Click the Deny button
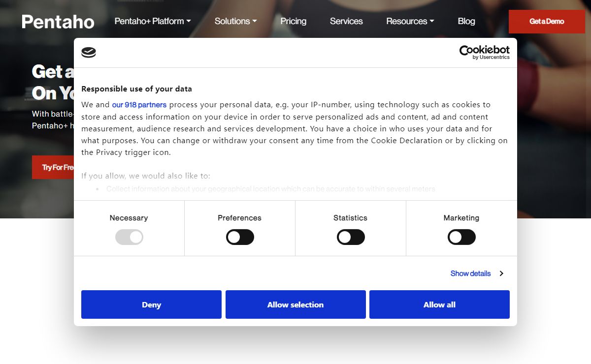Image resolution: width=591 pixels, height=364 pixels. pyautogui.click(x=151, y=304)
